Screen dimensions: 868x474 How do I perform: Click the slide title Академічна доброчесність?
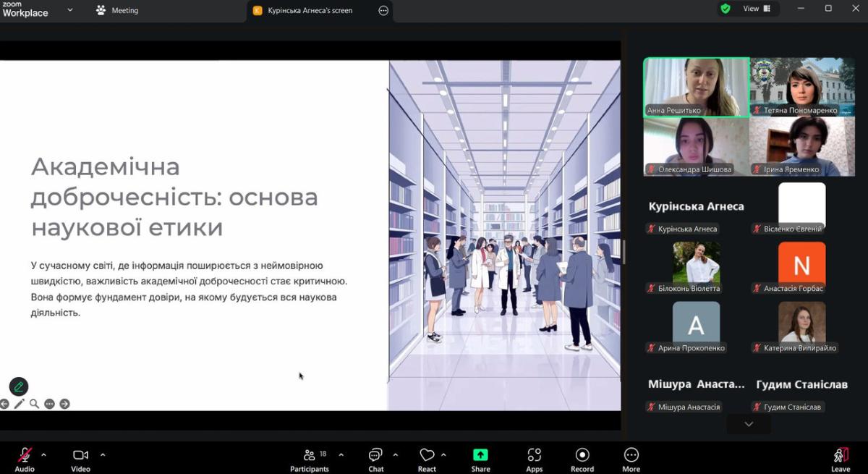(x=174, y=197)
